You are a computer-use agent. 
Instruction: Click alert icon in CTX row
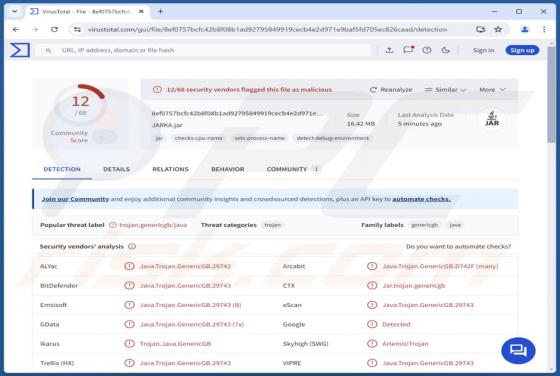pos(372,285)
